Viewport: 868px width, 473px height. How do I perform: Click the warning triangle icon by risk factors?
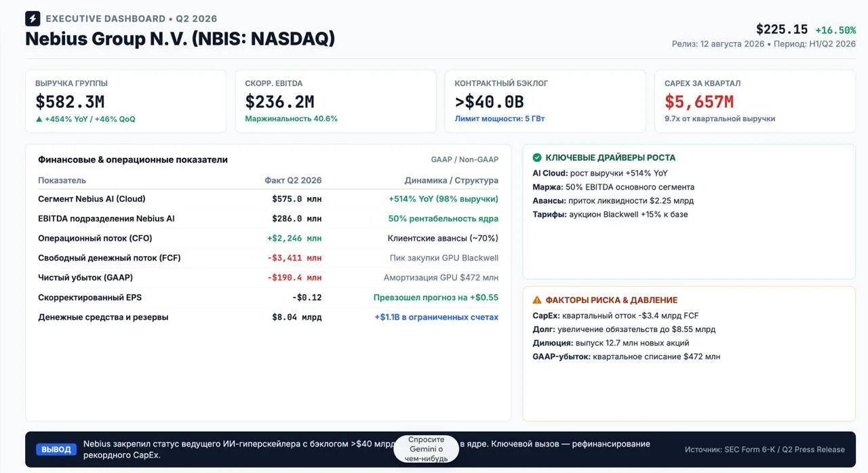(537, 300)
